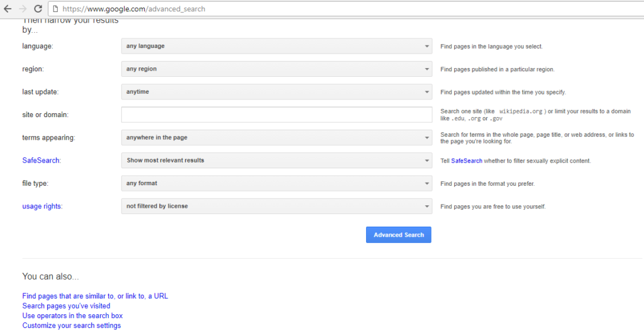Click 'Find pages you are free to use' text
This screenshot has height=335, width=644.
493,207
